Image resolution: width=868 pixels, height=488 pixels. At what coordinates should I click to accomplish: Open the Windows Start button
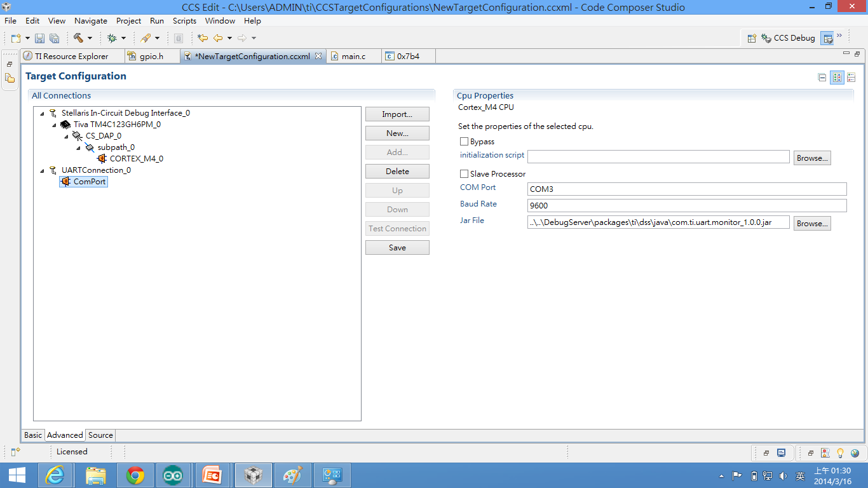[x=17, y=475]
